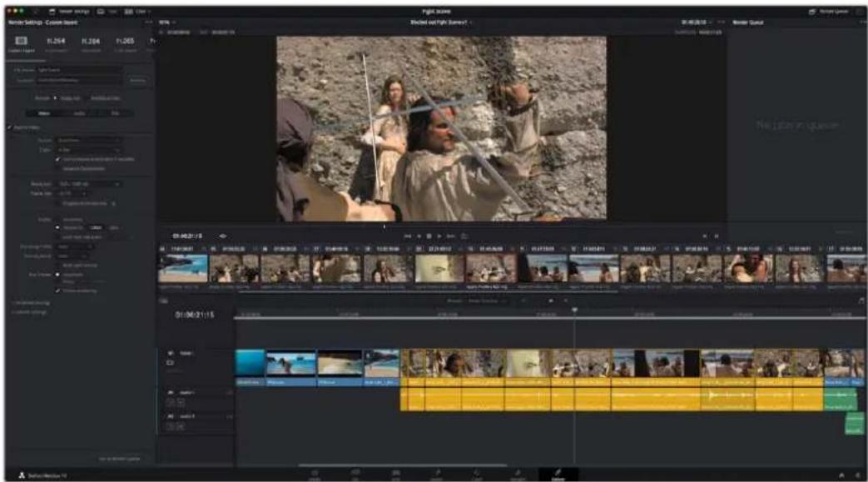Open the Encoding Profile dropdown
Viewport: 868px width, 482px height.
74,246
